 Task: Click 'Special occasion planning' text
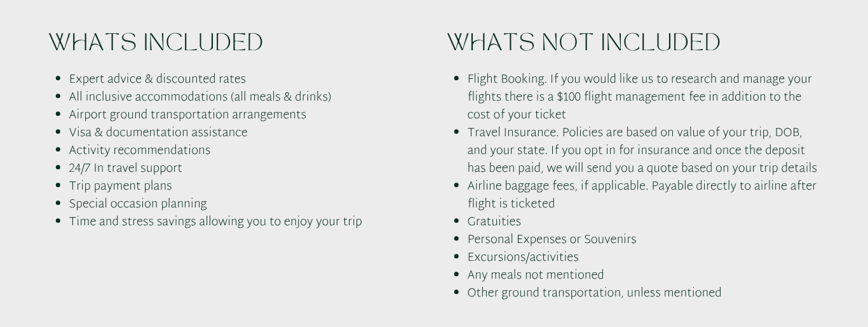(138, 204)
